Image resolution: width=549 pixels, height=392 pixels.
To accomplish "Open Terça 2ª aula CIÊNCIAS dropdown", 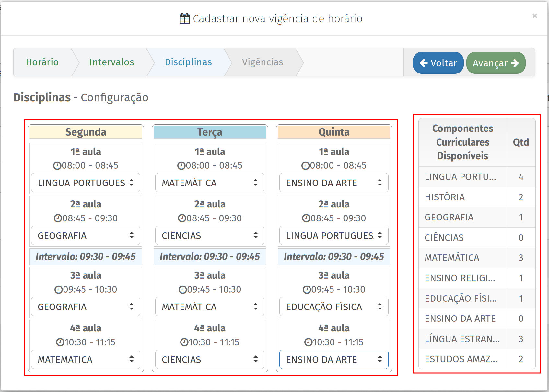I will tap(210, 236).
